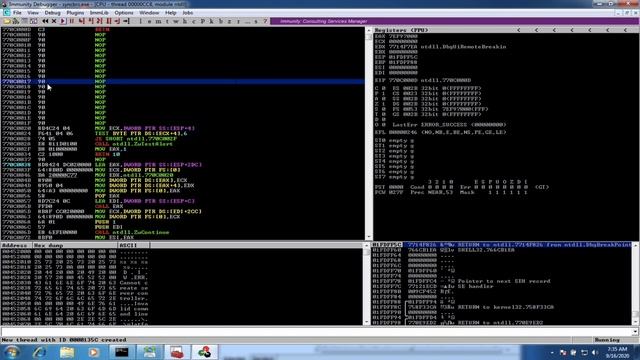This screenshot has width=640, height=360.
Task: Select EDX register ntdll.DbgUiRemoteBreakin line
Action: point(441,47)
